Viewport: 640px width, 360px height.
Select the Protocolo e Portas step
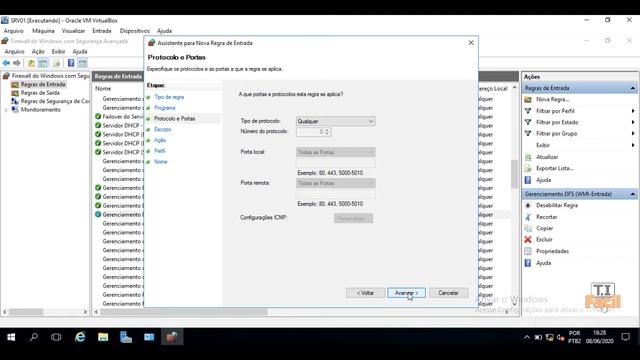coord(175,119)
